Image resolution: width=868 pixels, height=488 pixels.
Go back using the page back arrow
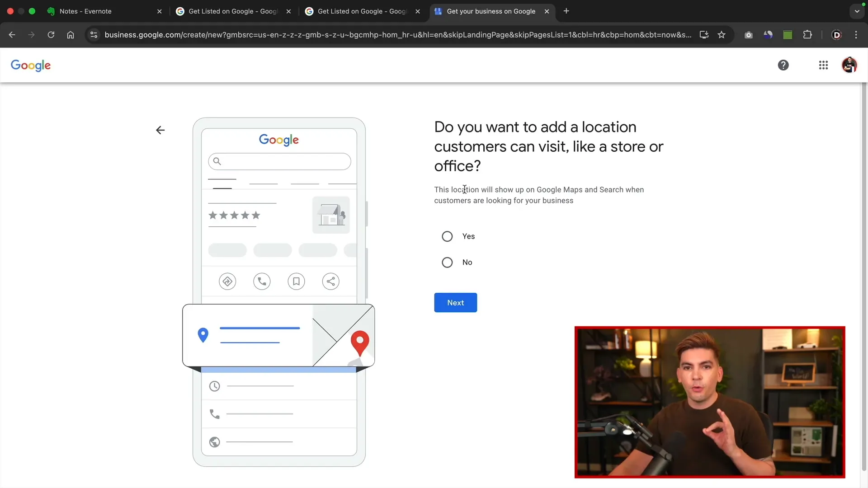(x=160, y=130)
